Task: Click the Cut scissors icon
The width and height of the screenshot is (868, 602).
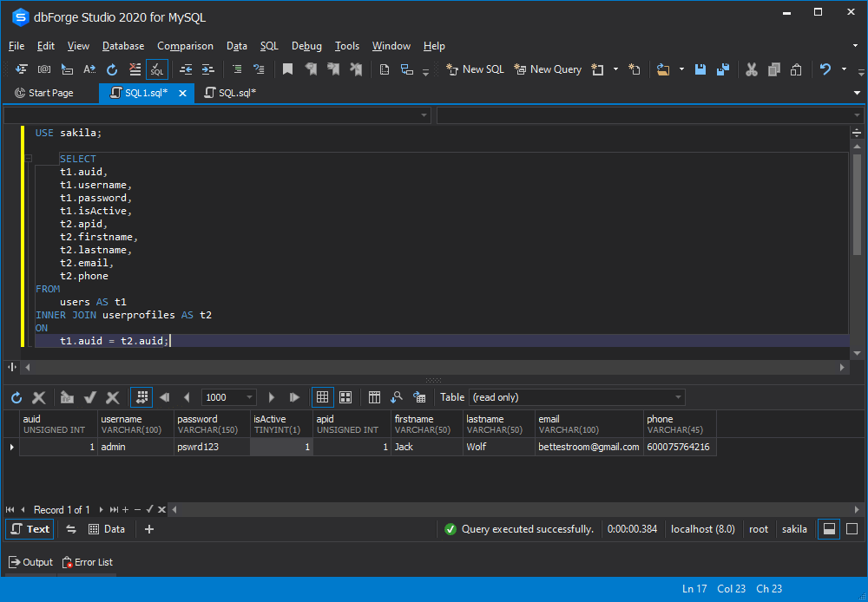Action: [x=751, y=69]
